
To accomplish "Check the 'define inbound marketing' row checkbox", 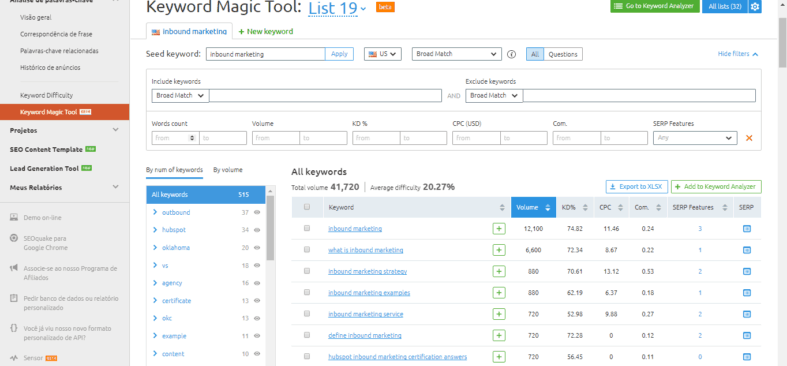I will [x=307, y=335].
